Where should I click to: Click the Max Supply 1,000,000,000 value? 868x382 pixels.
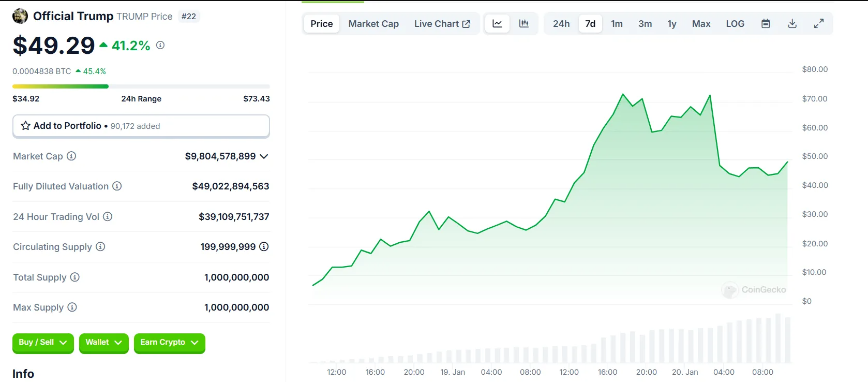click(x=236, y=307)
